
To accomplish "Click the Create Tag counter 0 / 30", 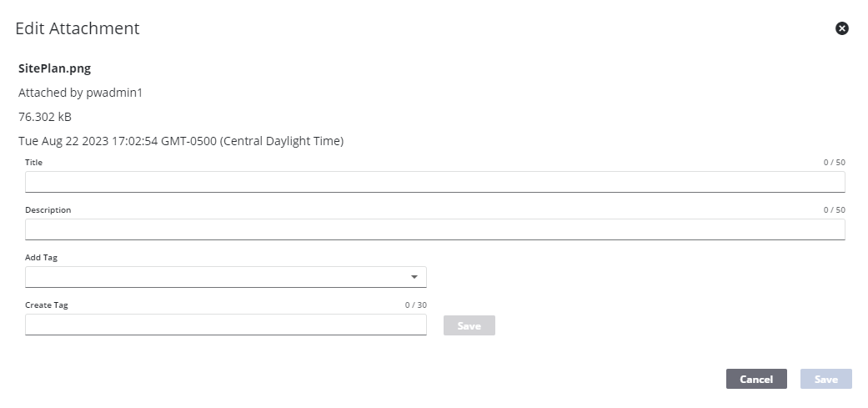I will 415,305.
